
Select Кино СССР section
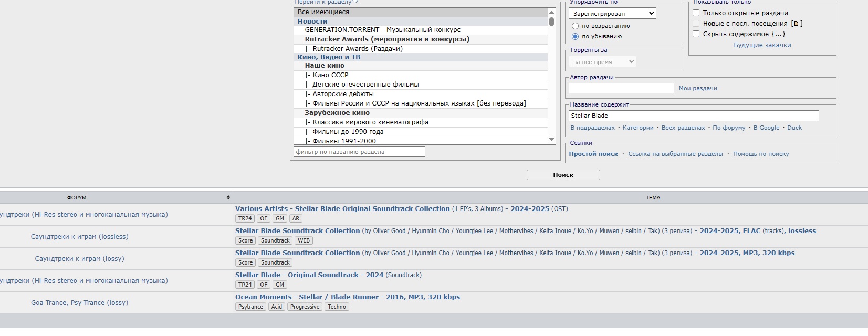tap(421, 75)
